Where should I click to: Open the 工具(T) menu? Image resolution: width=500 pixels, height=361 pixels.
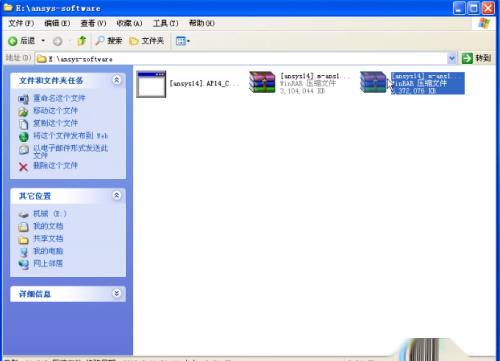click(x=165, y=23)
